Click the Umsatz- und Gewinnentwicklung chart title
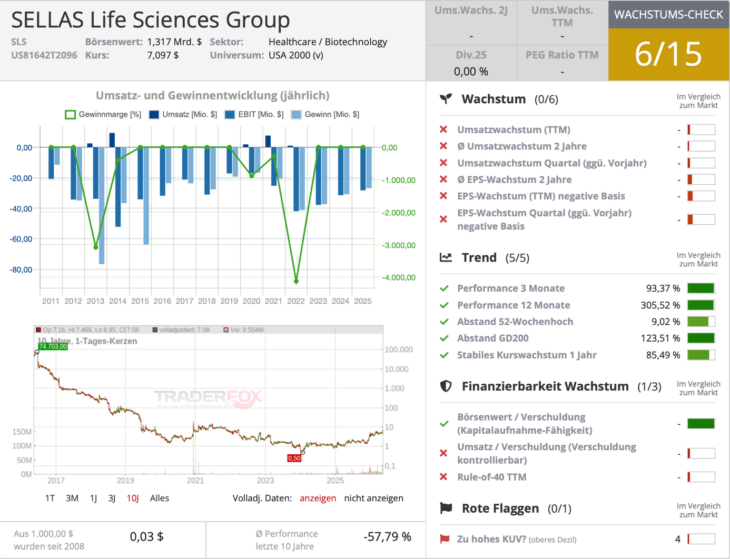This screenshot has width=730, height=559. (213, 95)
